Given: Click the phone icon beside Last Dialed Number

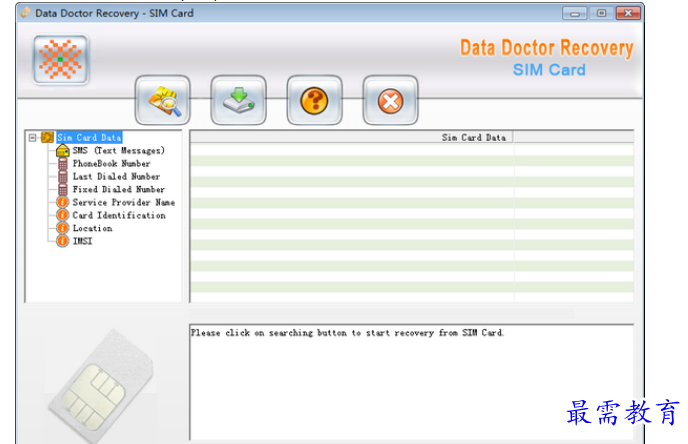Looking at the screenshot, I should point(63,176).
